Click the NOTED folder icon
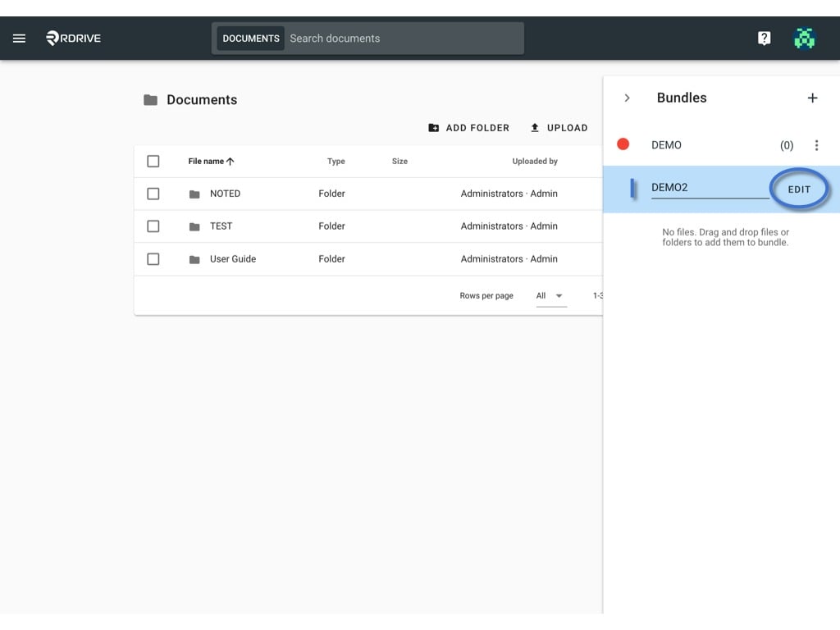The height and width of the screenshot is (630, 840). pyautogui.click(x=194, y=194)
